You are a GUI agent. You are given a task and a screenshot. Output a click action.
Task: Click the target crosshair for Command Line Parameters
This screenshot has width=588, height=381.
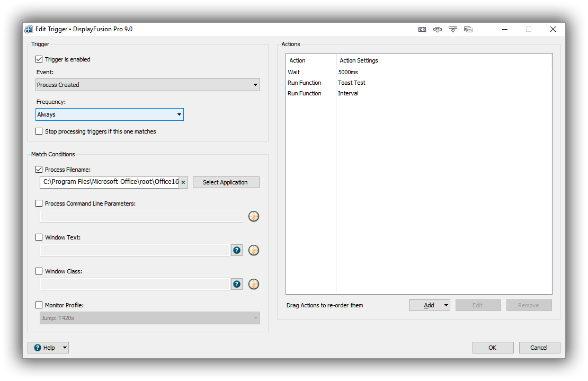pyautogui.click(x=254, y=216)
